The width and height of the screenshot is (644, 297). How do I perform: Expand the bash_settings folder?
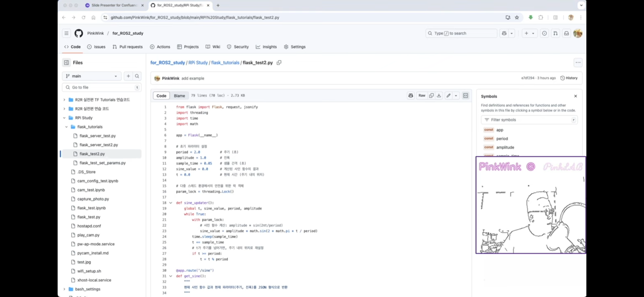pos(64,289)
